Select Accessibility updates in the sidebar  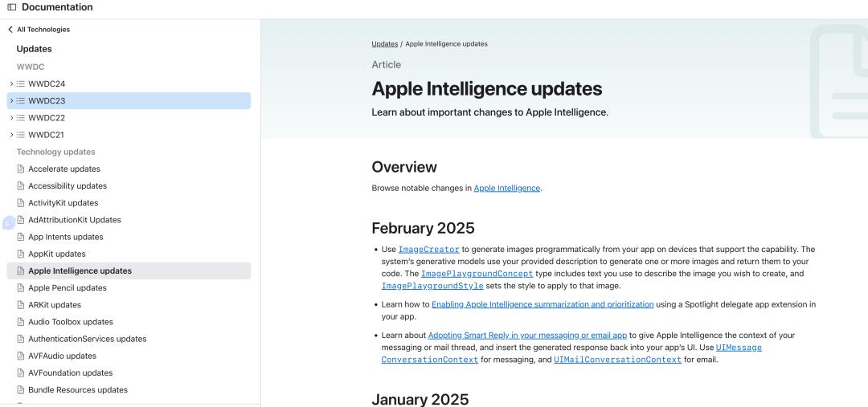point(68,186)
